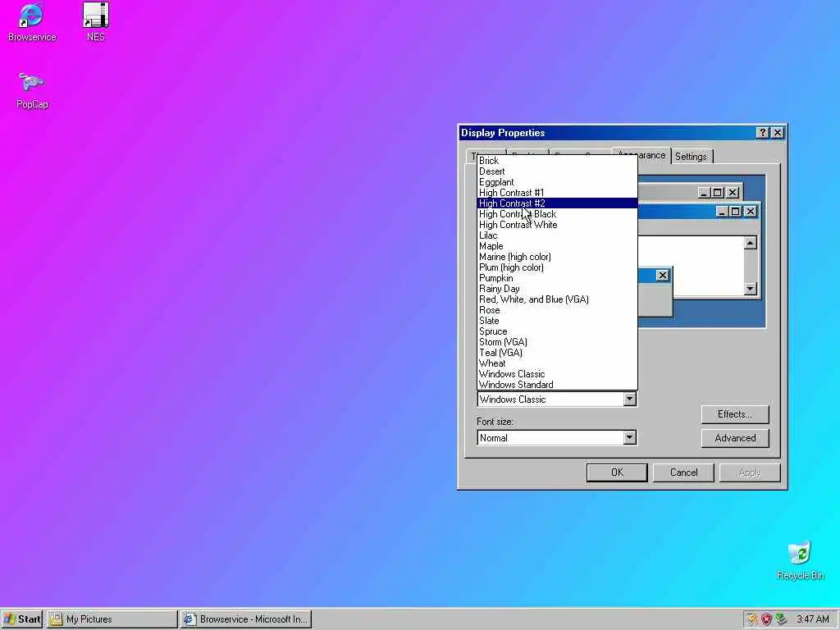This screenshot has width=840, height=630.
Task: Click preview window scroll down arrow
Action: pyautogui.click(x=750, y=289)
